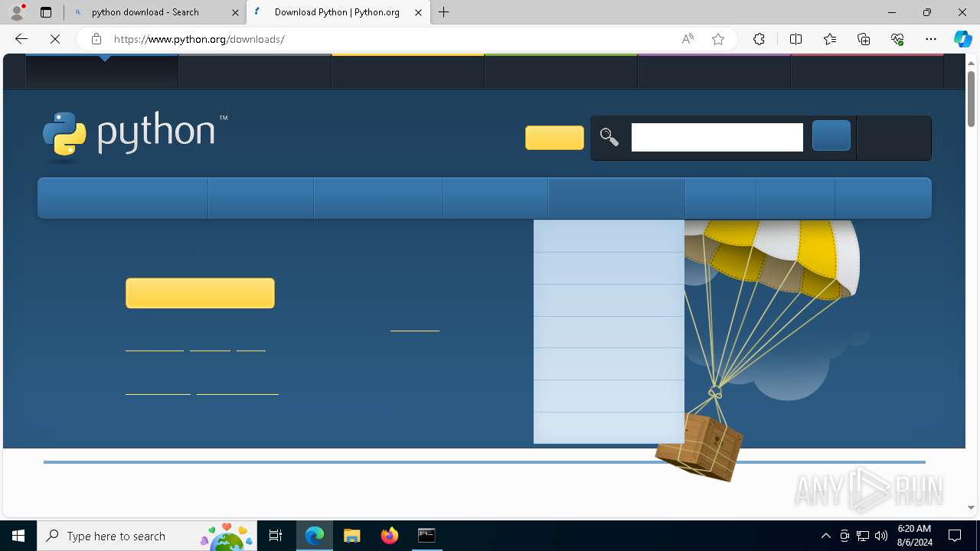Viewport: 980px width, 551px height.
Task: Click the scrollbar down arrow
Action: tap(971, 507)
